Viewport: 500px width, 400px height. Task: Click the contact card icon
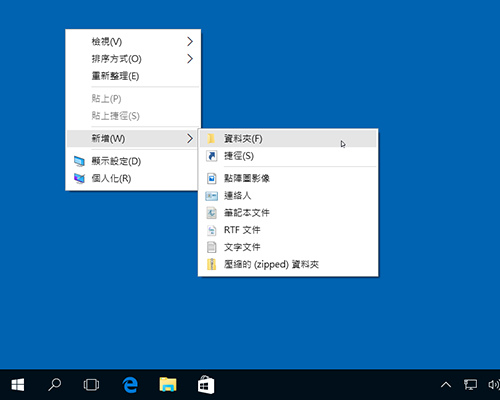211,196
